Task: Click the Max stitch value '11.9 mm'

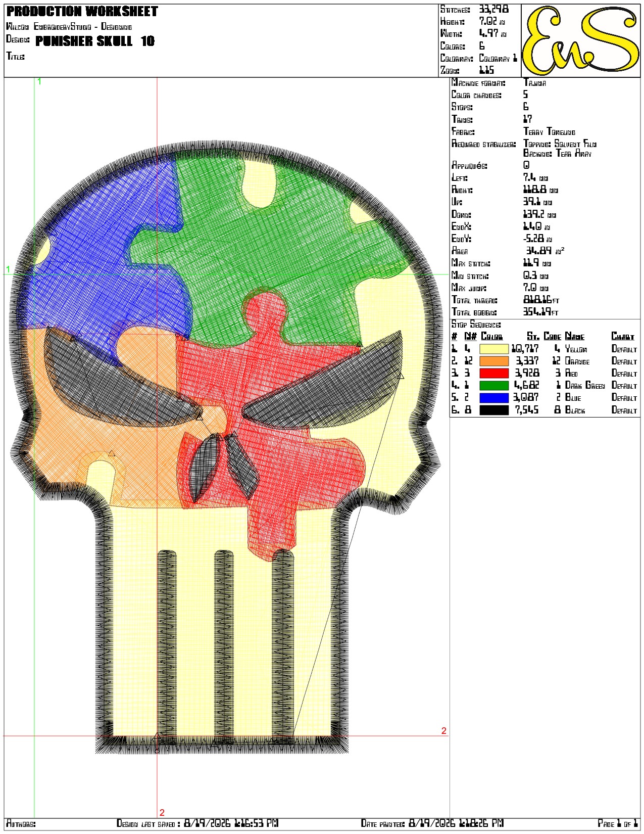Action: point(537,263)
